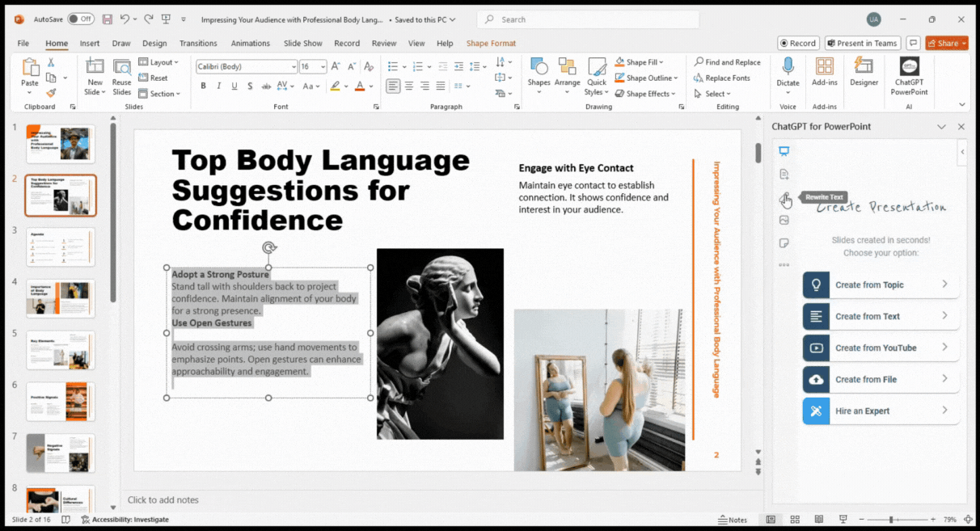Launch the Designer pane
Screen dimensions: 980x531
tap(864, 73)
